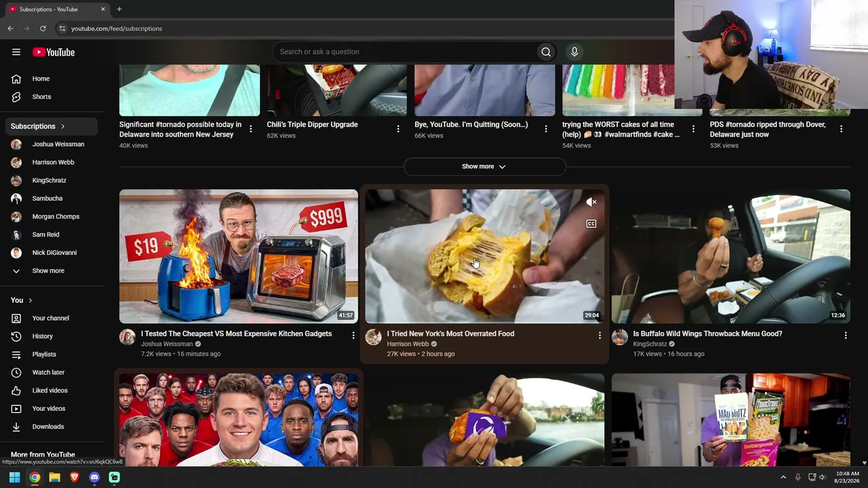Focus the YouTube search box
Viewport: 868px width, 488px height.
405,52
